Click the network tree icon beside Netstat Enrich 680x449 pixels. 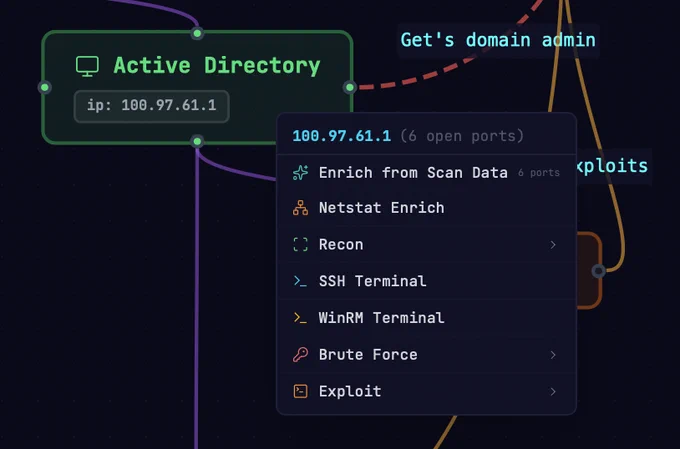[x=301, y=208]
